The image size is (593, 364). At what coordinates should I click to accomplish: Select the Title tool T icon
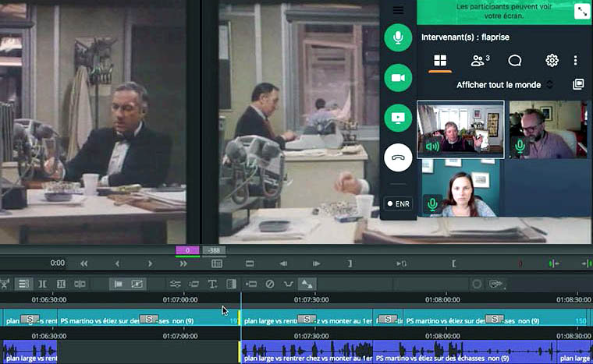(212, 284)
